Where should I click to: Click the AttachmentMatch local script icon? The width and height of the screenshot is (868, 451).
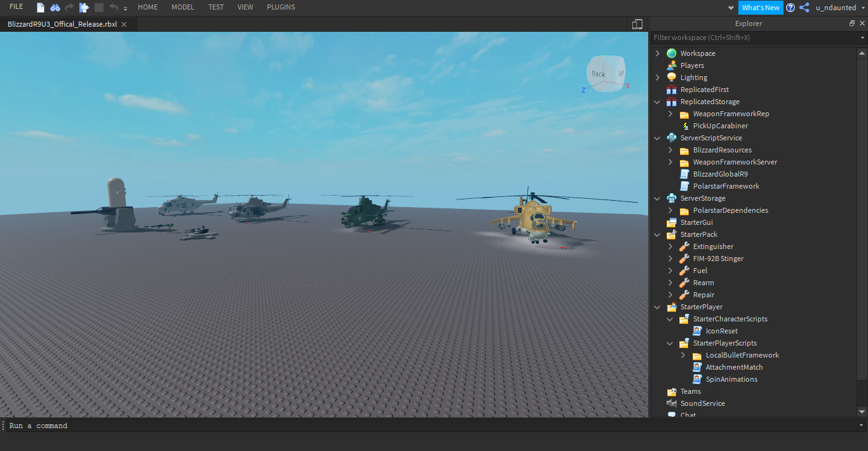(x=697, y=367)
